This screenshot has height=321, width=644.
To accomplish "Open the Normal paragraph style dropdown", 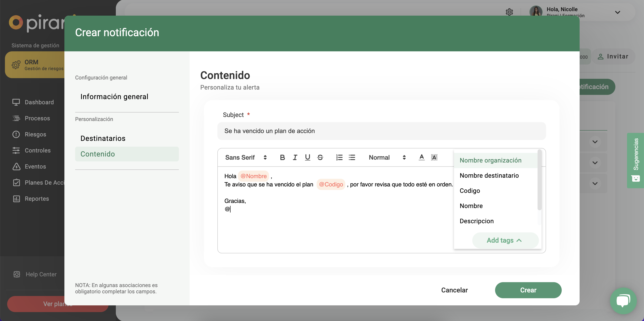I will (x=386, y=157).
